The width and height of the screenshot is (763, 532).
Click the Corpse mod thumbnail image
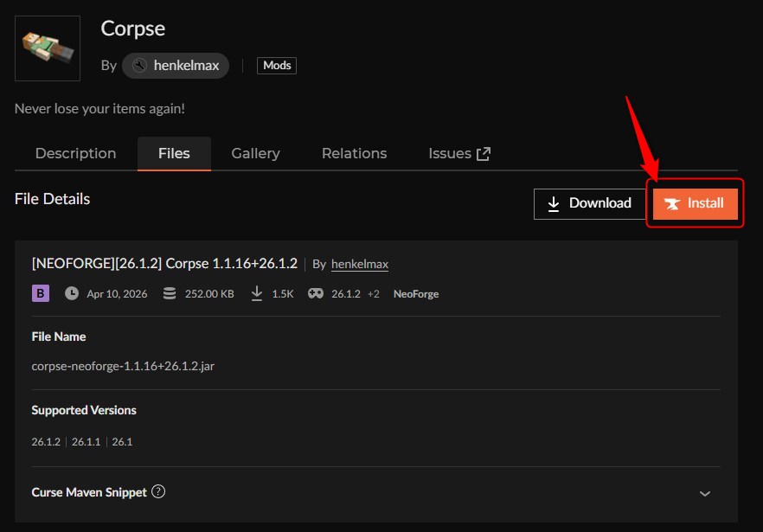47,48
